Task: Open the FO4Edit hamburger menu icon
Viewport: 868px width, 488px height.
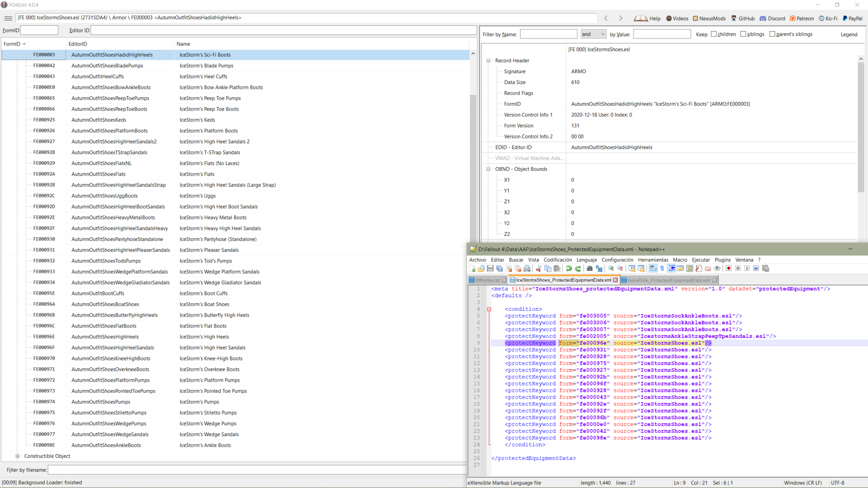Action: (8, 18)
